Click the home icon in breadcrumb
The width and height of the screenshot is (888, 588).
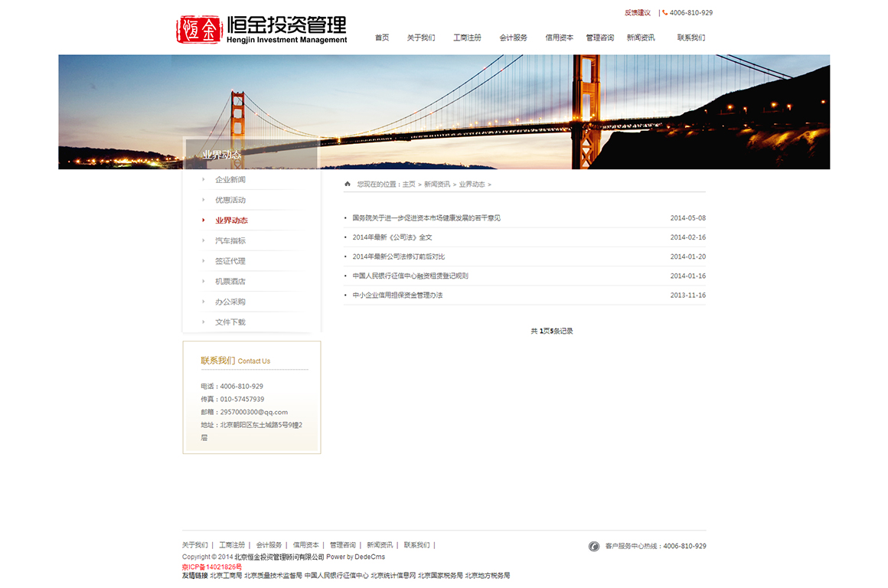[x=348, y=184]
